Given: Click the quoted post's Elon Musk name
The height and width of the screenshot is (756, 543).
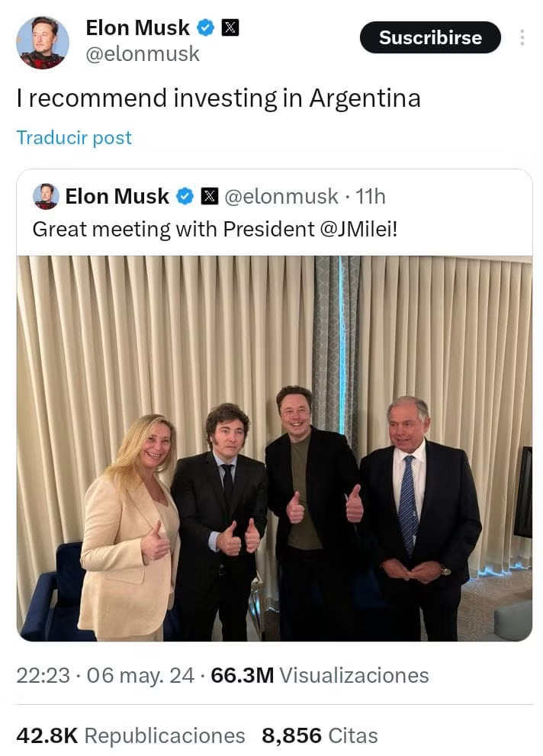Looking at the screenshot, I should [117, 197].
